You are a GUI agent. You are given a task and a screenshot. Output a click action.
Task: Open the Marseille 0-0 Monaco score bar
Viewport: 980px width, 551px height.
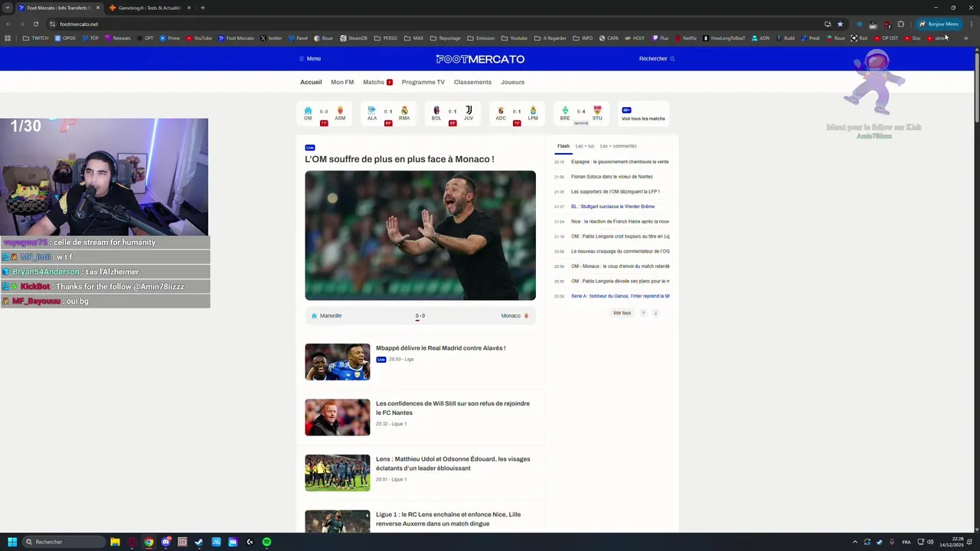pos(420,315)
